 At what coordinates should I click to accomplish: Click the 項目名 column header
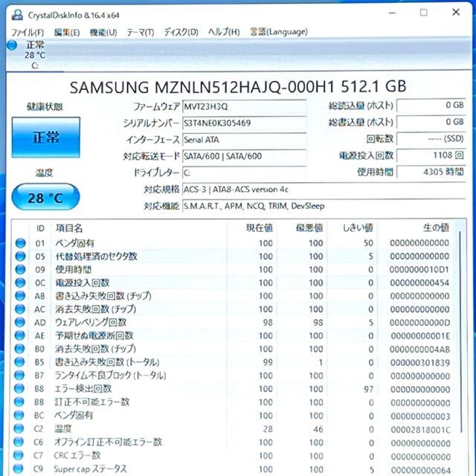pos(69,228)
